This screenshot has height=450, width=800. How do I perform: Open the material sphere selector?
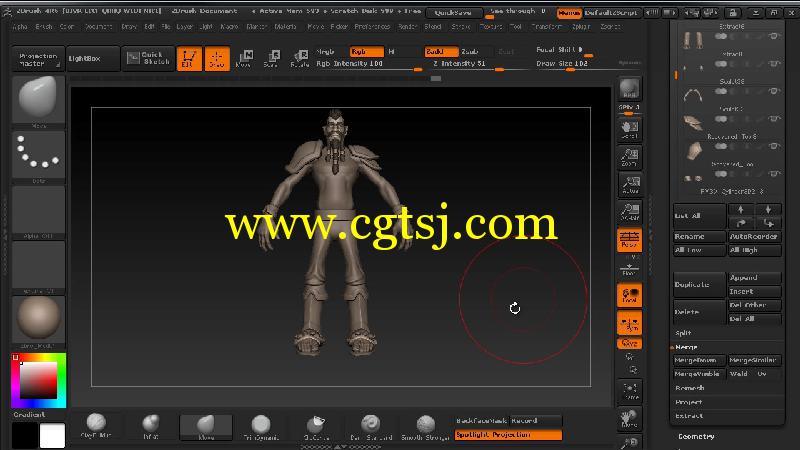(38, 320)
